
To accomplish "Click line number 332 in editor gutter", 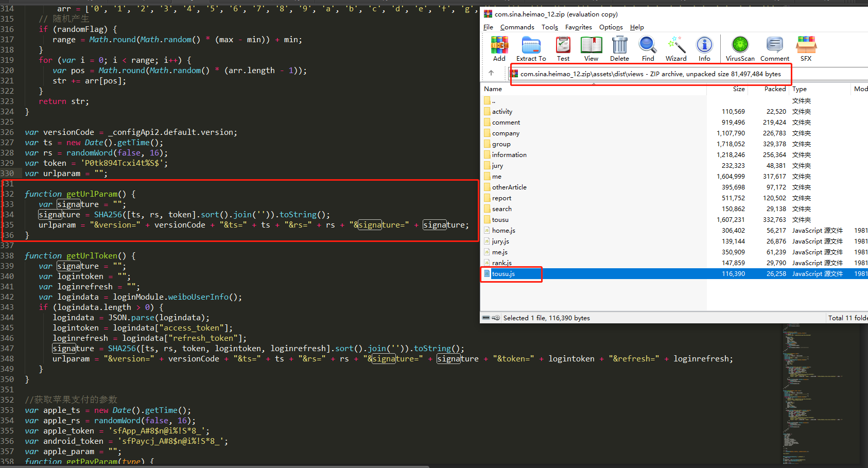I will click(8, 194).
